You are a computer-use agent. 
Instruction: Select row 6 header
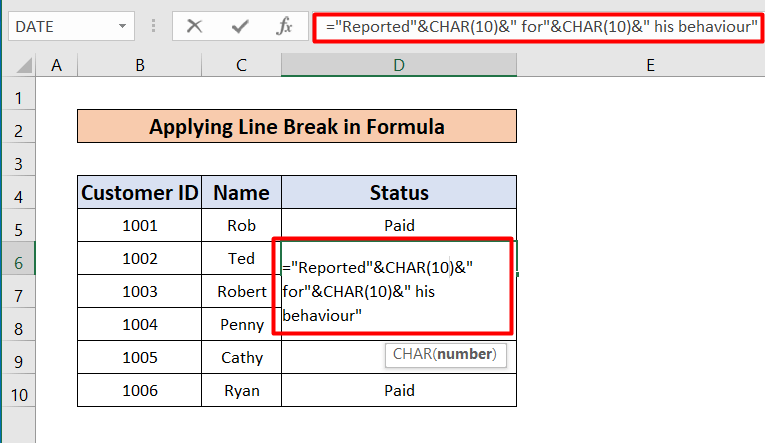[18, 259]
